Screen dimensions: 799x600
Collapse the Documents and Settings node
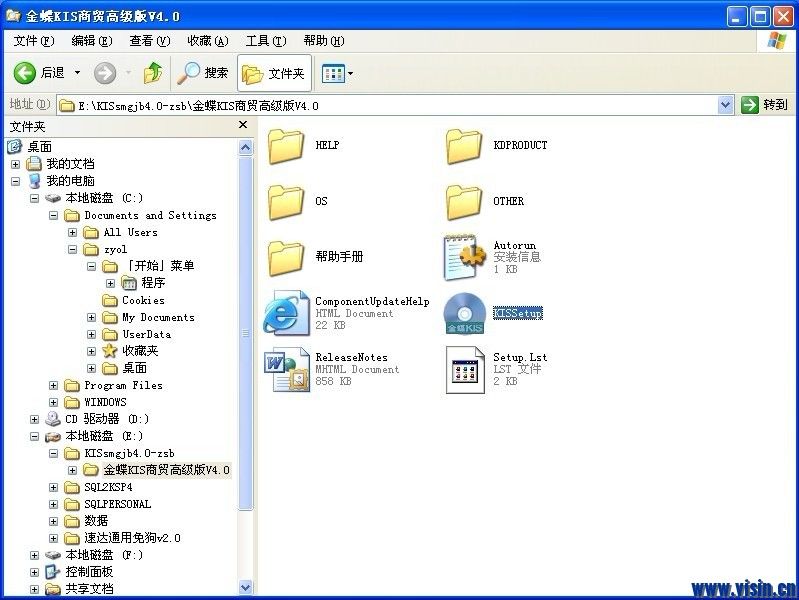[54, 216]
